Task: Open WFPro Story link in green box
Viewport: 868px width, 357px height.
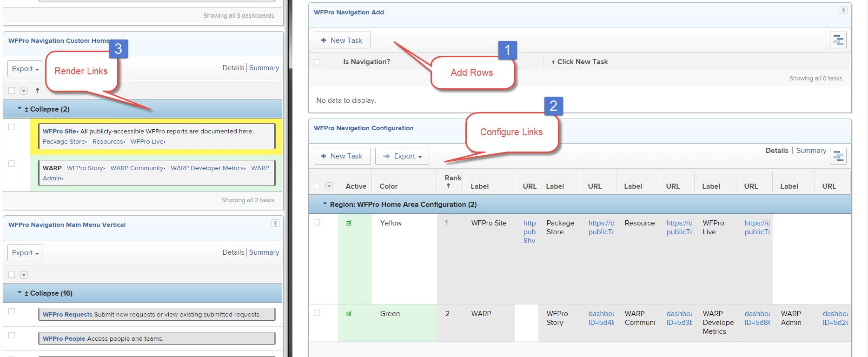Action: (86, 168)
